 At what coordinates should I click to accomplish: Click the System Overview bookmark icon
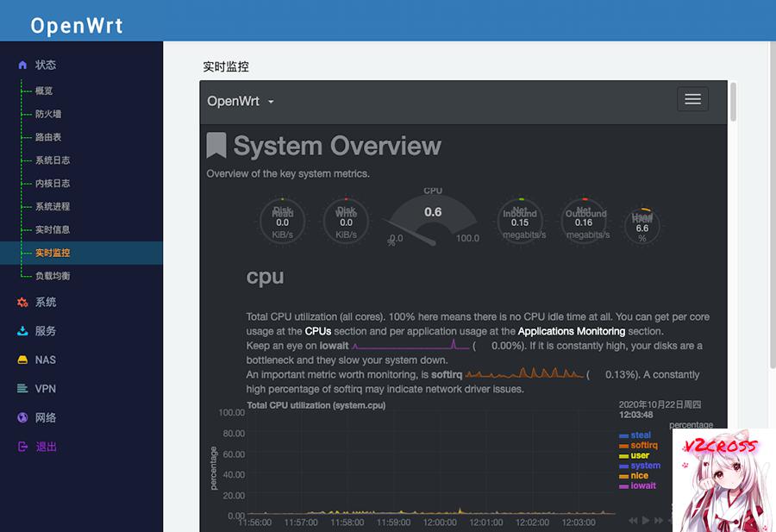(216, 145)
